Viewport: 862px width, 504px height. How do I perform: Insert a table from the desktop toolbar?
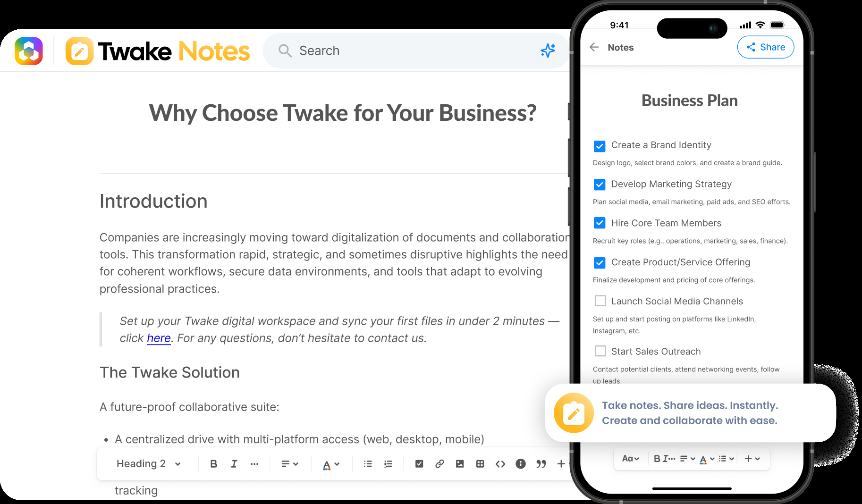480,464
